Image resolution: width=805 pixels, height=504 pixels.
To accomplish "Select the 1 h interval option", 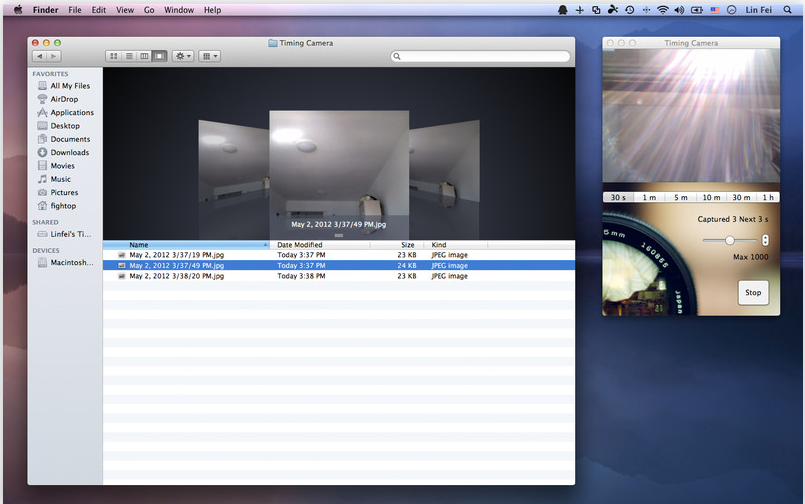I will click(x=767, y=197).
